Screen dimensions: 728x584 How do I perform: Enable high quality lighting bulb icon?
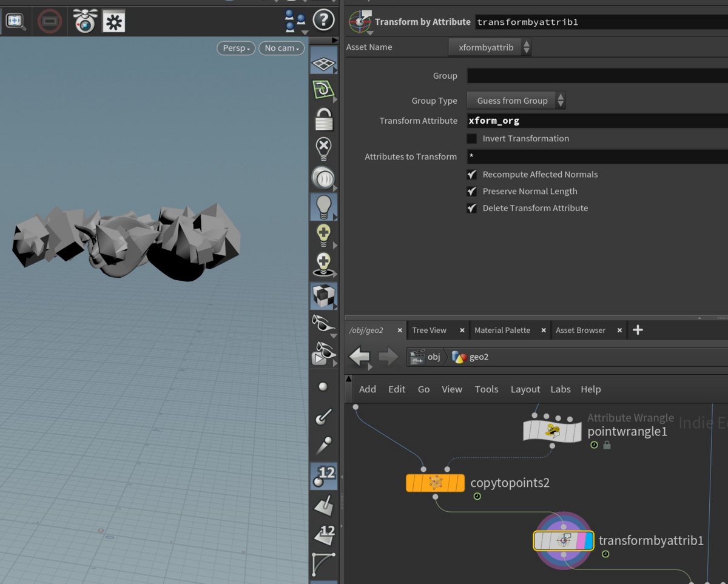pos(323,235)
